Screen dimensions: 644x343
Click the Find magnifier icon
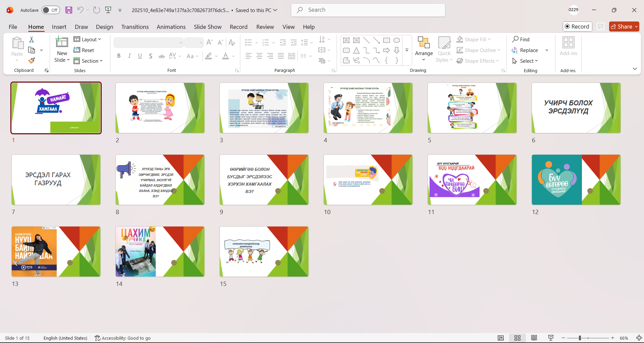click(515, 39)
